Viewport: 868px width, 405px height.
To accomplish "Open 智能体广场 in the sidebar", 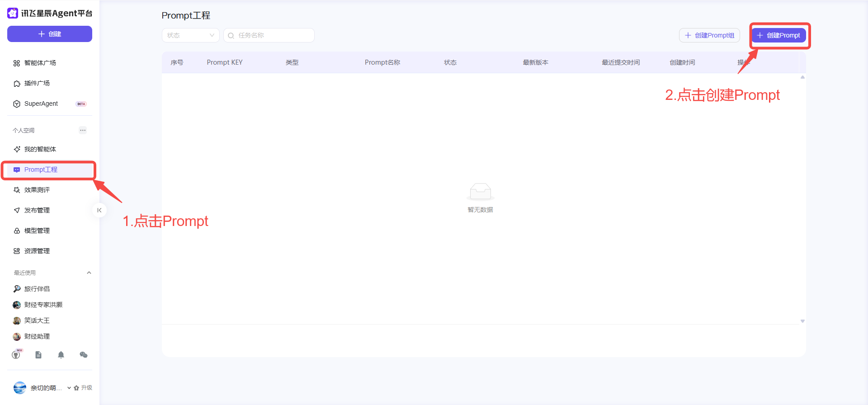I will tap(40, 63).
